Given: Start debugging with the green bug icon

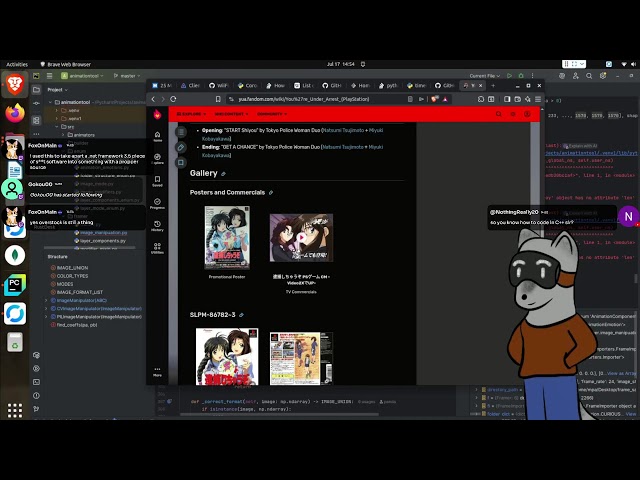Looking at the screenshot, I should pos(521,76).
